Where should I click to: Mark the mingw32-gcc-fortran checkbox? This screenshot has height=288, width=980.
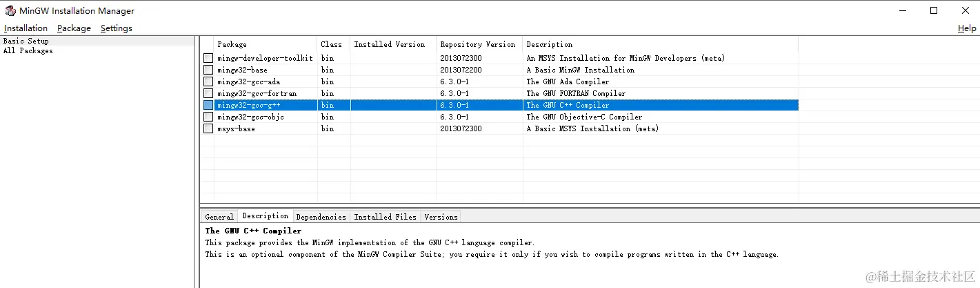point(208,93)
